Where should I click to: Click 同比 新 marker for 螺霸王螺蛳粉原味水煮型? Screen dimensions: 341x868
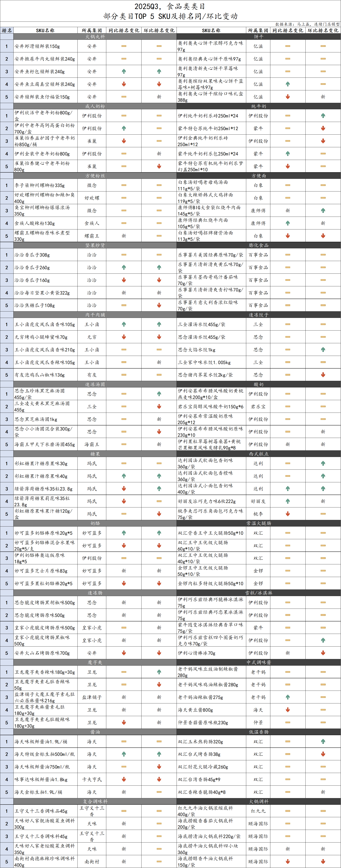tap(124, 236)
